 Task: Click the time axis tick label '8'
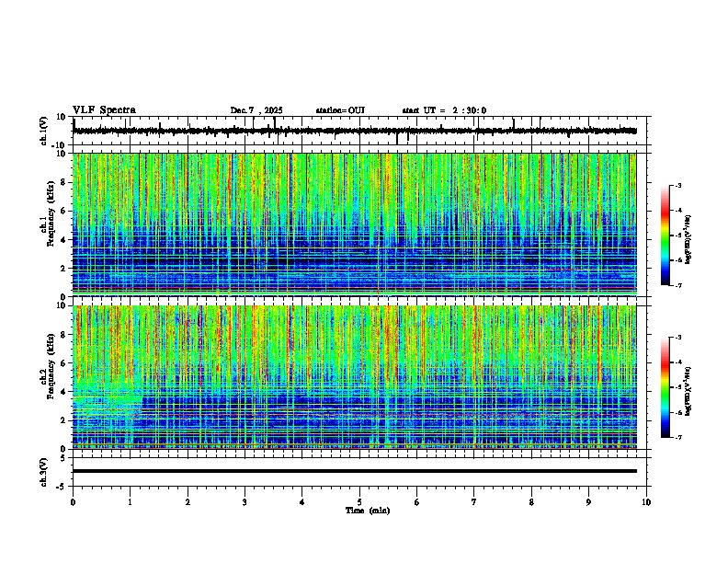click(x=531, y=502)
